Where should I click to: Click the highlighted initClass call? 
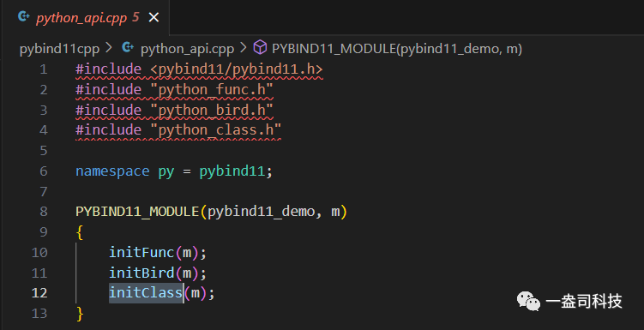(x=146, y=292)
